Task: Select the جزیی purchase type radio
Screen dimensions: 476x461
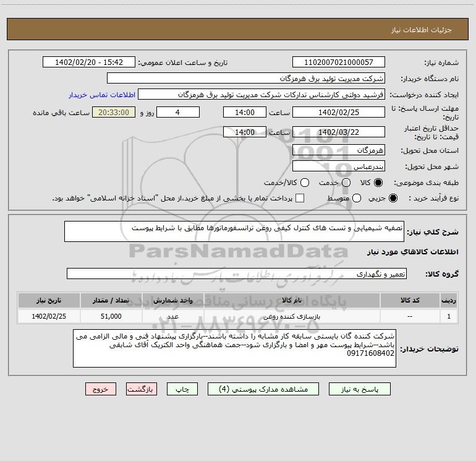Action: point(393,198)
